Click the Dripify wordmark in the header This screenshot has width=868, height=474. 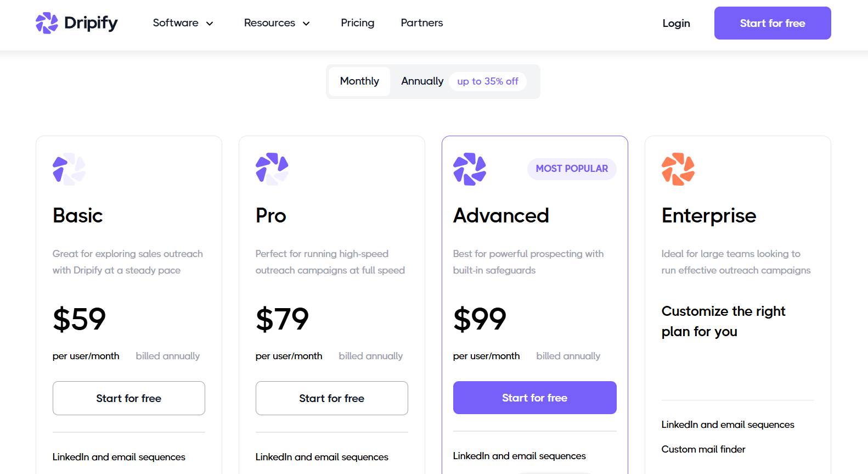point(91,23)
